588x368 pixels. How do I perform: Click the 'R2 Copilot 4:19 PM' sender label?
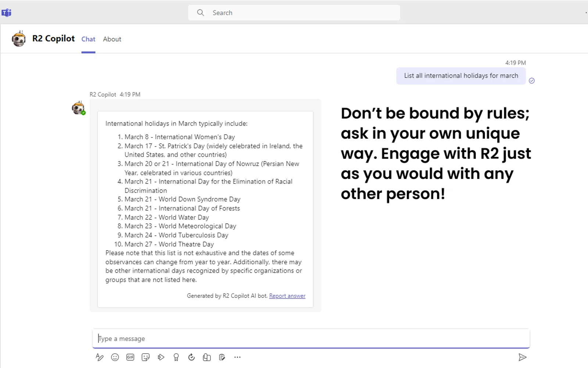[115, 95]
